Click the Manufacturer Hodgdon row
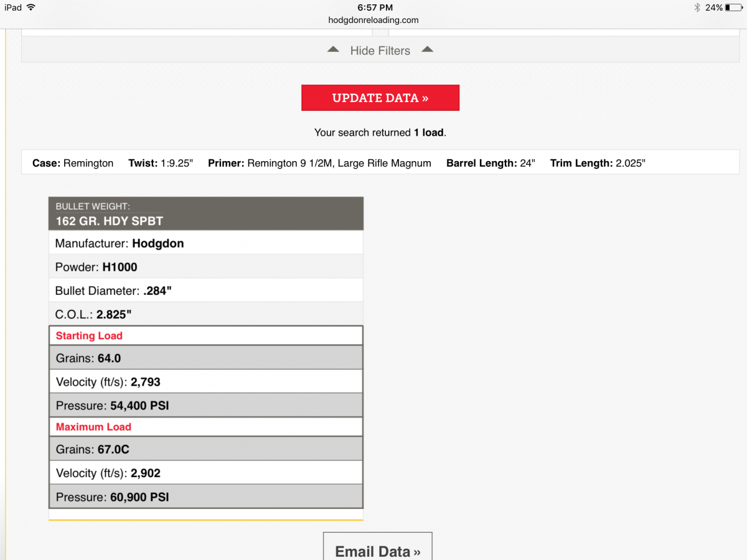Screen dimensions: 747x560 tap(205, 243)
